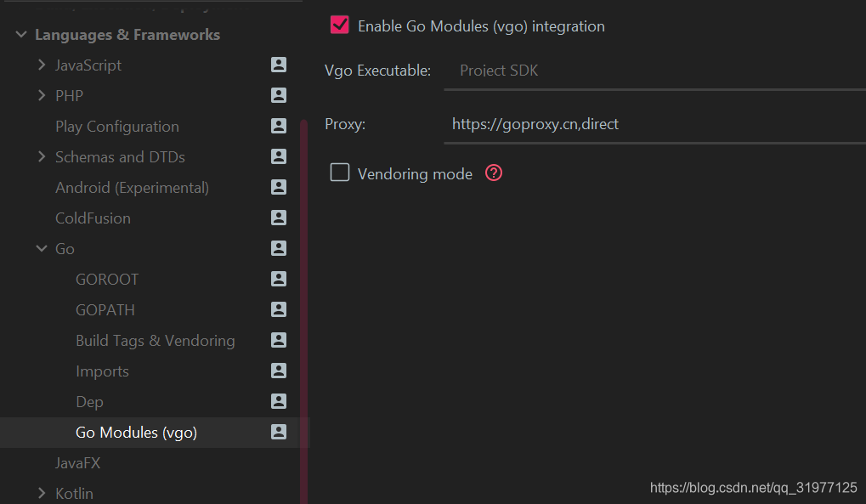Click the project icon next to Build Tags & Vendoring
The height and width of the screenshot is (504, 866).
[279, 341]
